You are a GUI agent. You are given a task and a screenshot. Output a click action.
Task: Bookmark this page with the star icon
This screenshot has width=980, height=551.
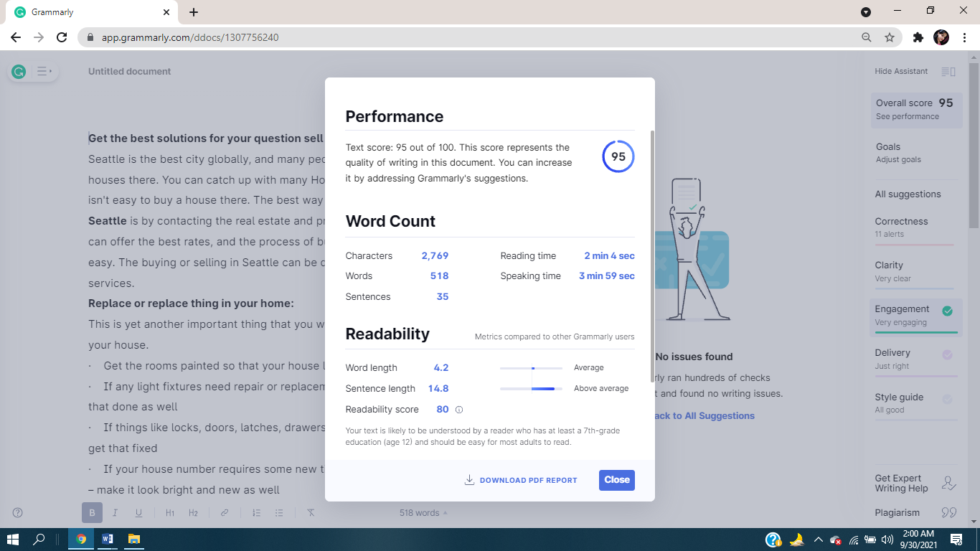(x=890, y=37)
